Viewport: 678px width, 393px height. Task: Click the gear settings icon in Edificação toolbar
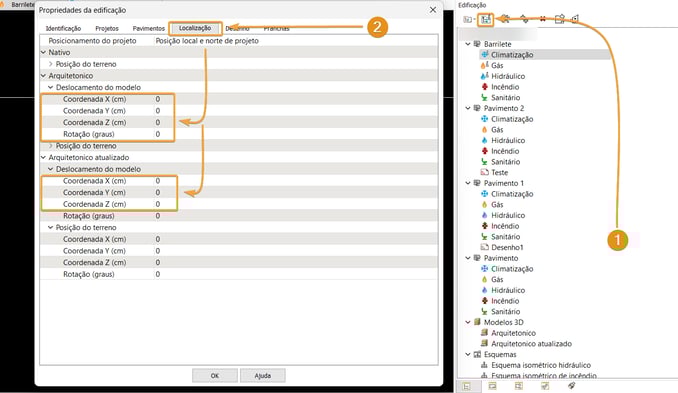point(505,19)
